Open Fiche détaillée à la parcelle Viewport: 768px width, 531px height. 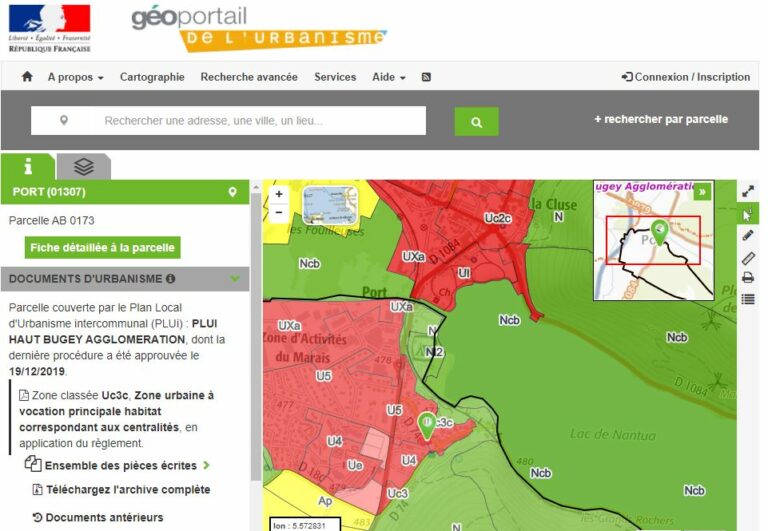point(102,247)
